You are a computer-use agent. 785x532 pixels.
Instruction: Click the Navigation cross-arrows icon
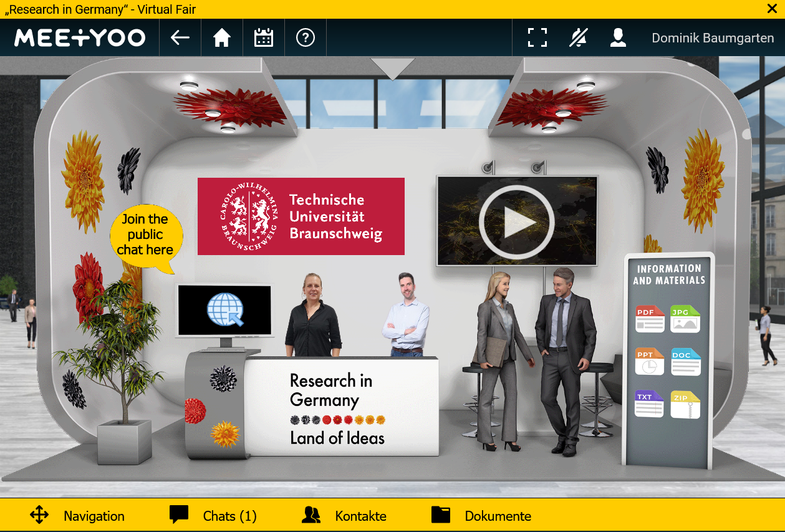point(39,515)
